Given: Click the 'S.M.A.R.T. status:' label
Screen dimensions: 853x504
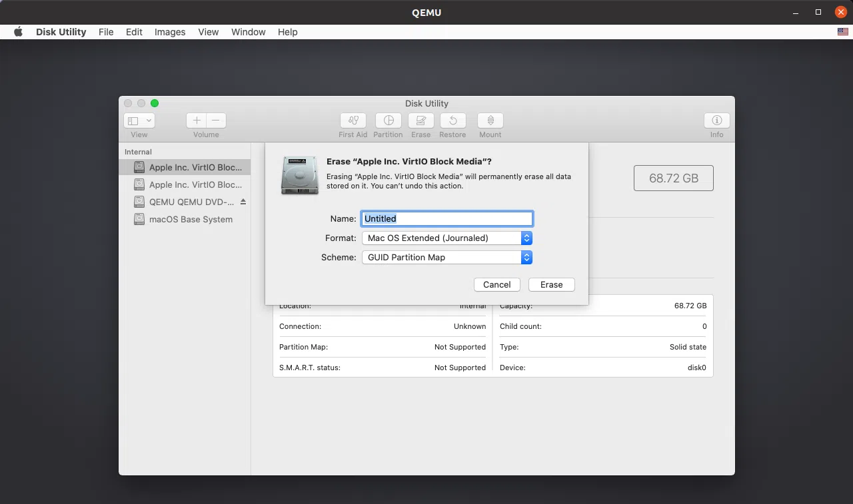Looking at the screenshot, I should (x=310, y=368).
